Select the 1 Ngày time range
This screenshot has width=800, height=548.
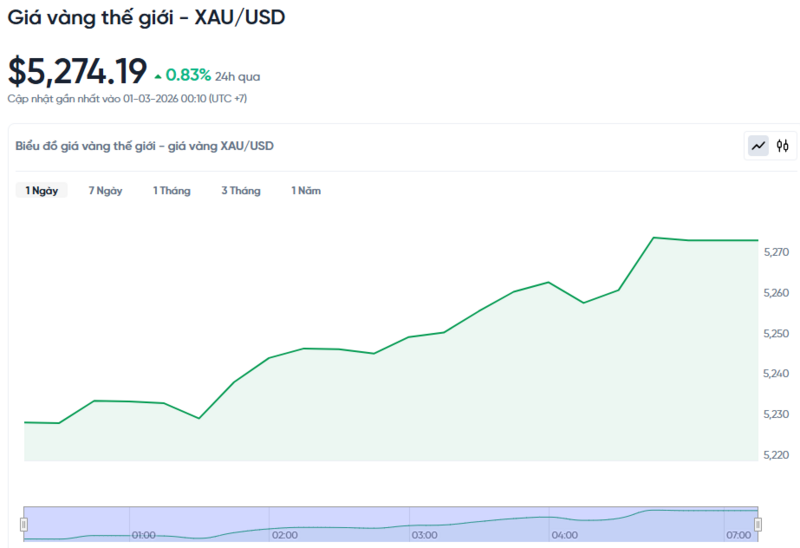click(x=41, y=191)
